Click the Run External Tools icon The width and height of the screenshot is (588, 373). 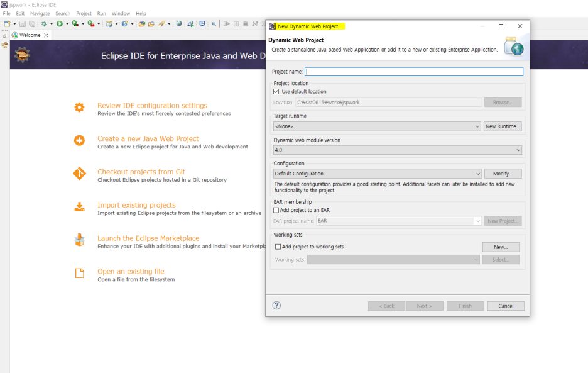90,24
